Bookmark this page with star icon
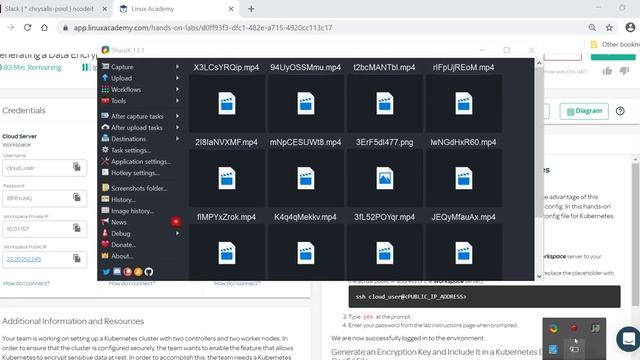 [609, 28]
